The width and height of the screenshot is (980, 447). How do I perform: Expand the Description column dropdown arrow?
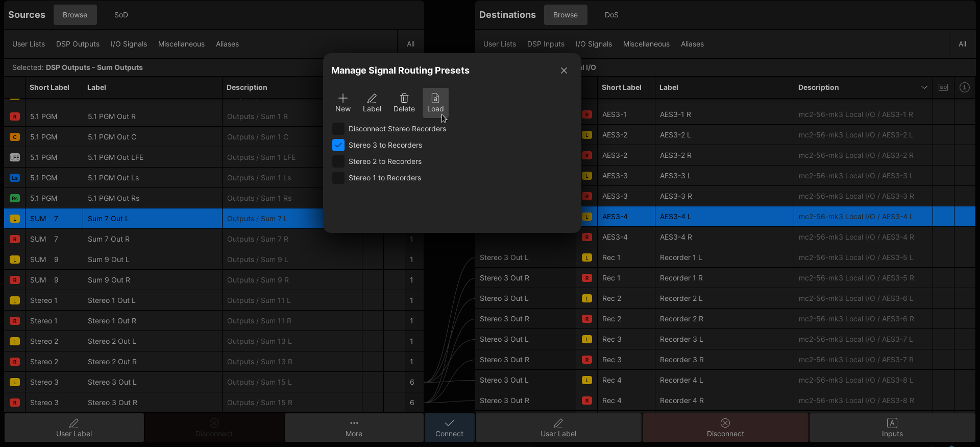(x=924, y=87)
